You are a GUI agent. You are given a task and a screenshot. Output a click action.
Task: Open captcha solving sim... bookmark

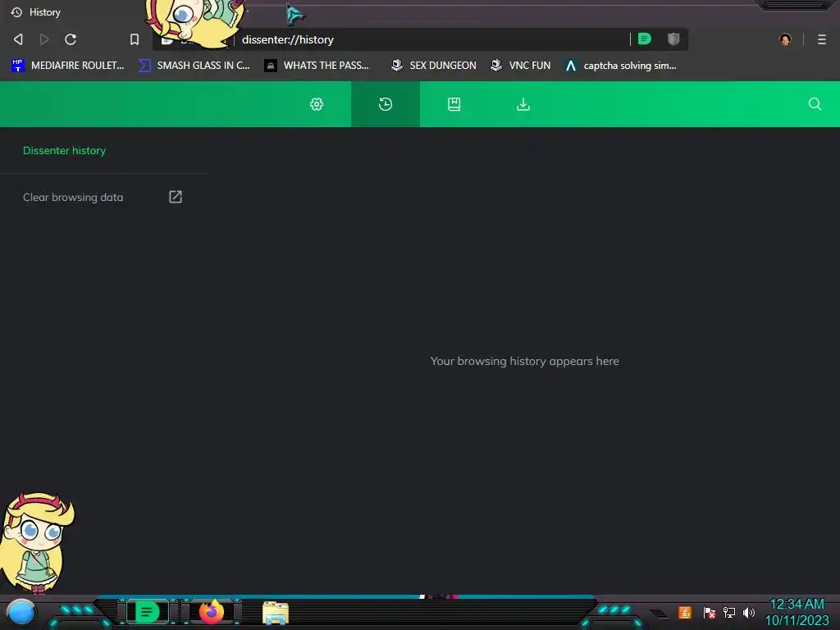coord(621,66)
